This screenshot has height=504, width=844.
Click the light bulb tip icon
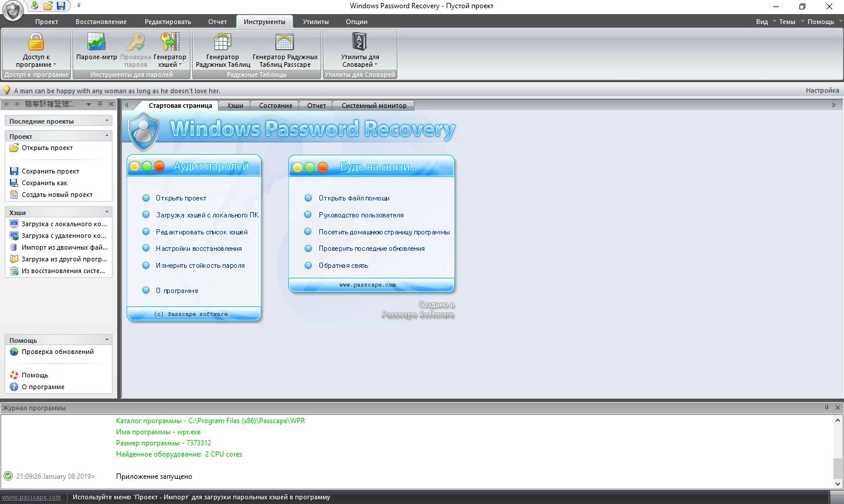coord(7,90)
